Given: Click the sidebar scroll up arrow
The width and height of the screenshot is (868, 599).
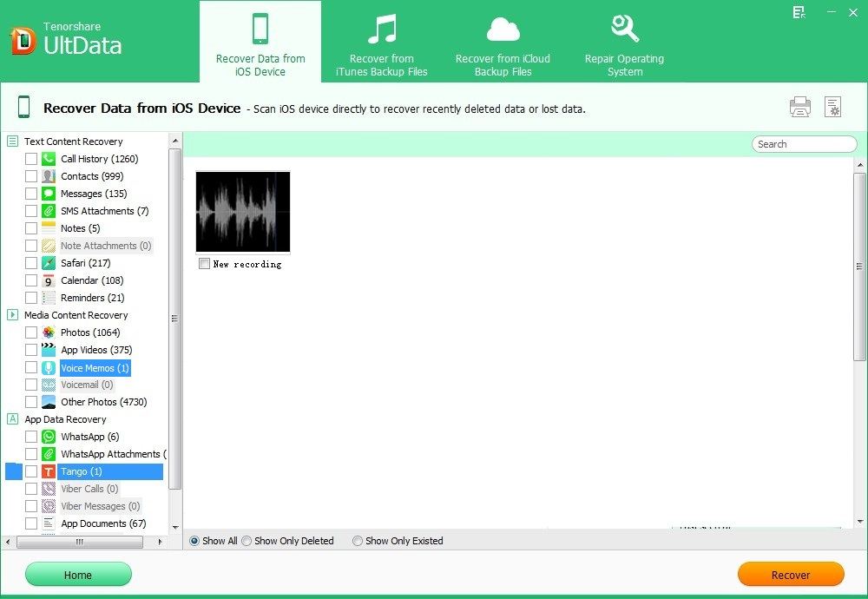Looking at the screenshot, I should (x=175, y=141).
